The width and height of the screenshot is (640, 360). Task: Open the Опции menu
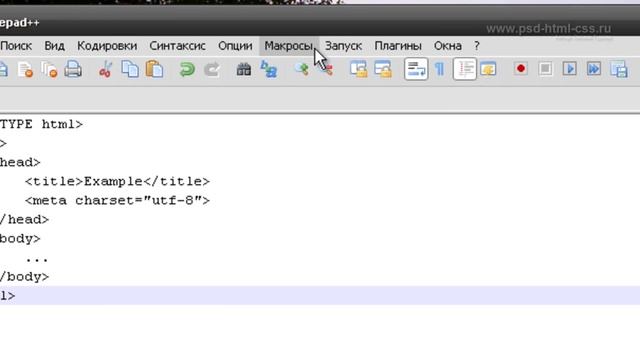tap(235, 46)
